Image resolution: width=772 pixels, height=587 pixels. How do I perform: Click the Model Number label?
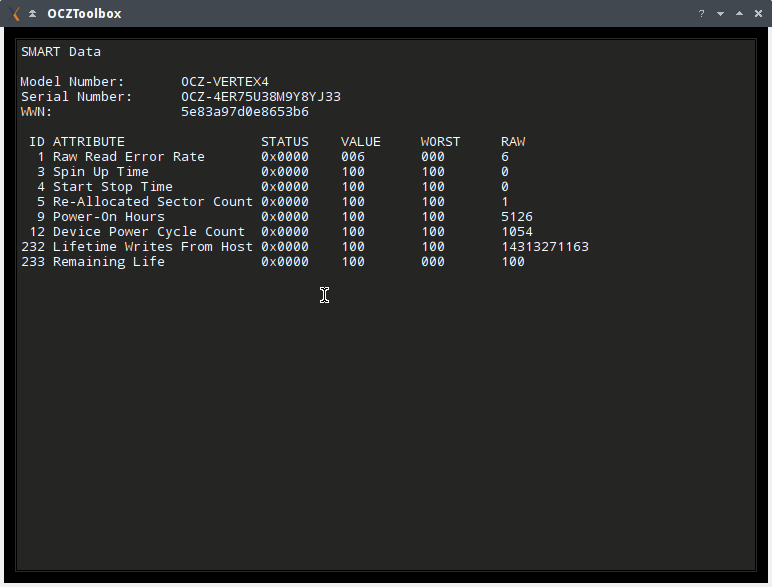(72, 82)
